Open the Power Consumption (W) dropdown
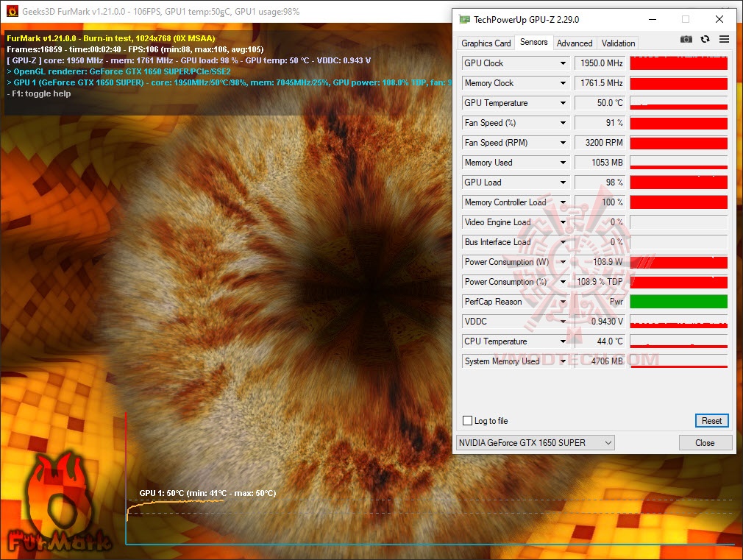 [563, 262]
